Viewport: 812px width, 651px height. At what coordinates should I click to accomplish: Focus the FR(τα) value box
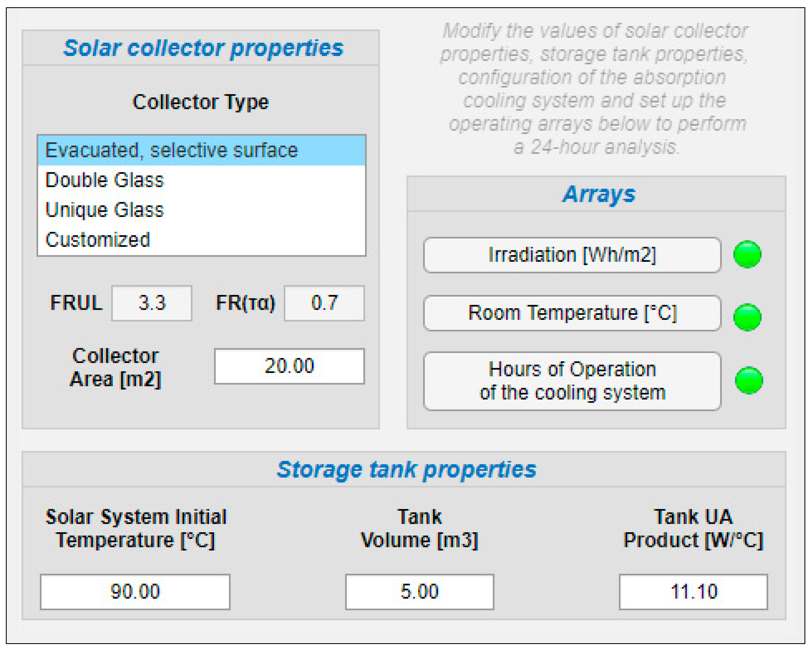pos(324,303)
